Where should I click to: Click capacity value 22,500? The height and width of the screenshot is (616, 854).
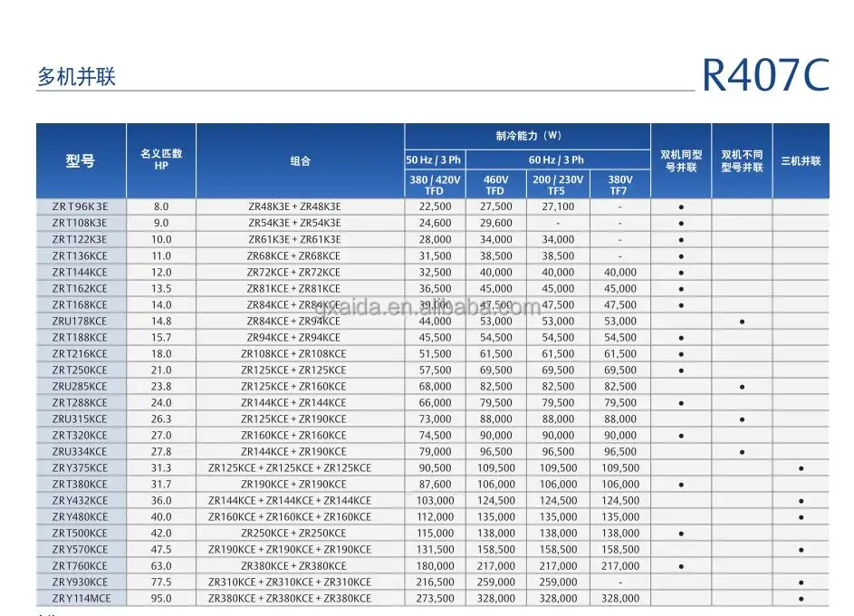tap(436, 207)
